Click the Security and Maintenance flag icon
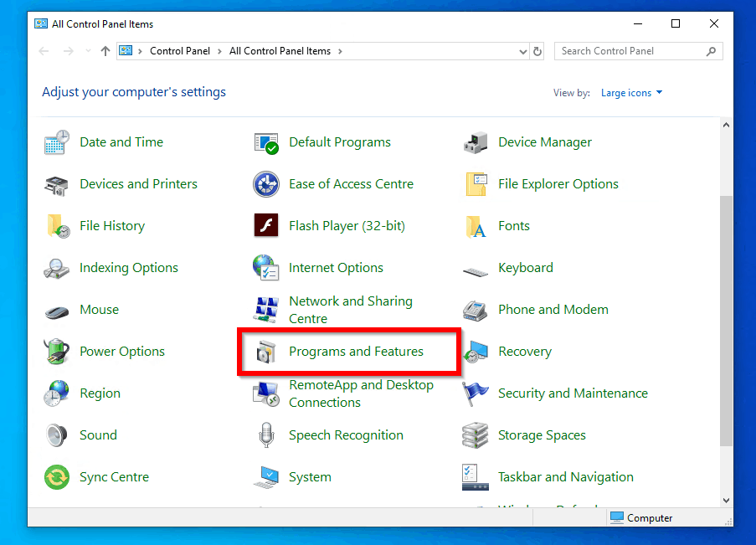The width and height of the screenshot is (756, 545). pyautogui.click(x=476, y=393)
